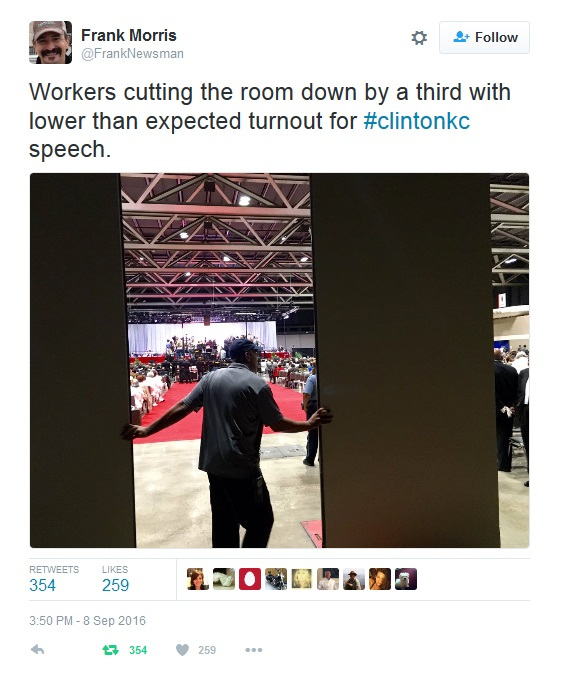Open Frank Morris profile picture
The image size is (561, 678).
point(51,42)
